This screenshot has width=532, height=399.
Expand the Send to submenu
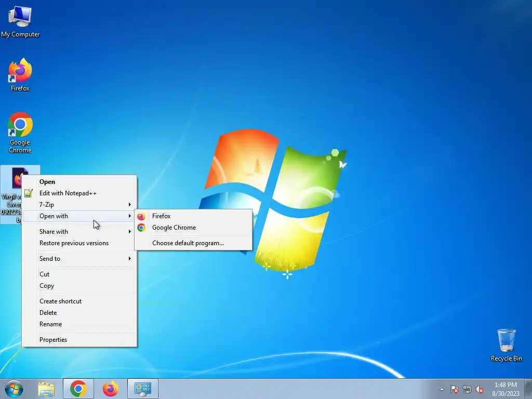pos(79,259)
